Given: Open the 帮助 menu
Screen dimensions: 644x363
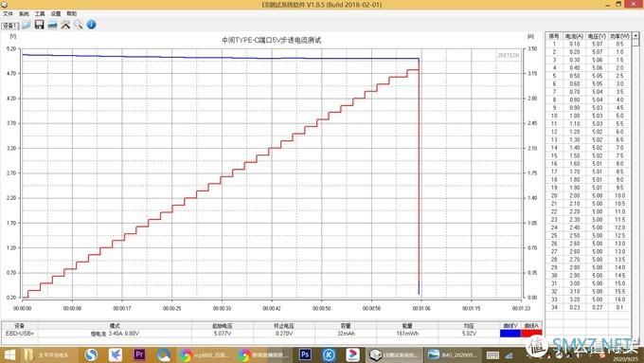Looking at the screenshot, I should coord(72,13).
